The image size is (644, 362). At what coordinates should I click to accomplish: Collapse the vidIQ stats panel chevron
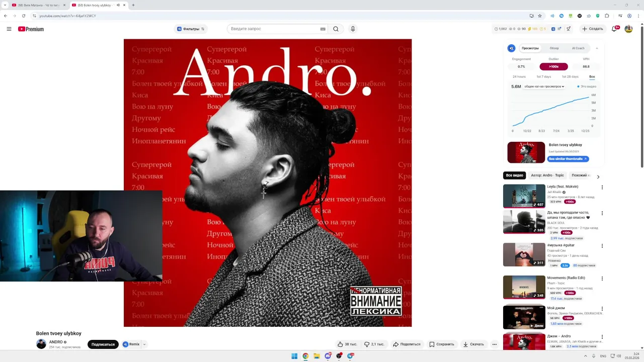[x=597, y=48]
